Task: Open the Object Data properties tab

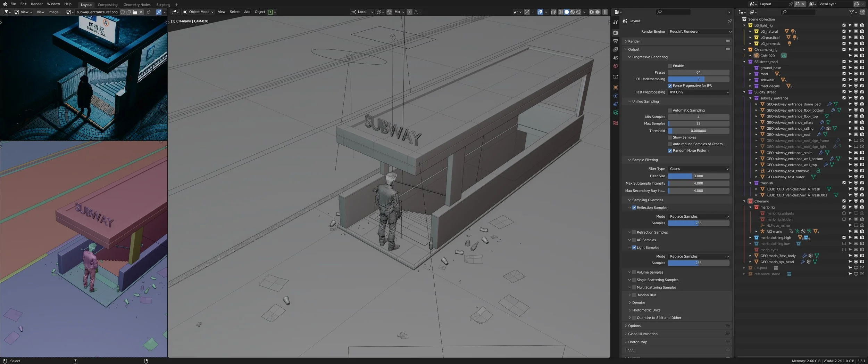Action: 615,112
